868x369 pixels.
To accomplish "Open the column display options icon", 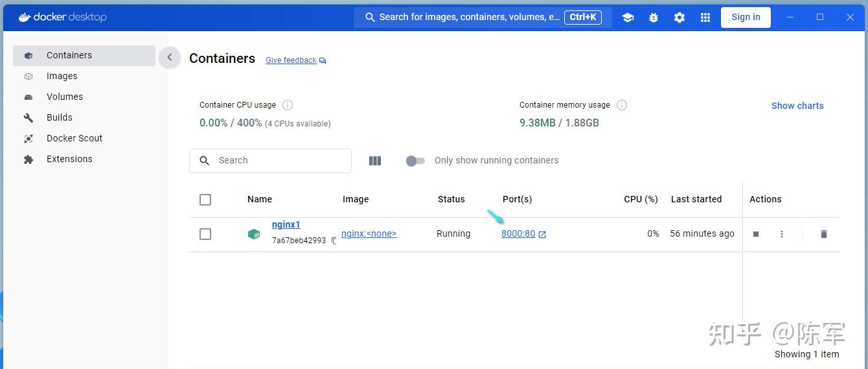I will (x=375, y=161).
